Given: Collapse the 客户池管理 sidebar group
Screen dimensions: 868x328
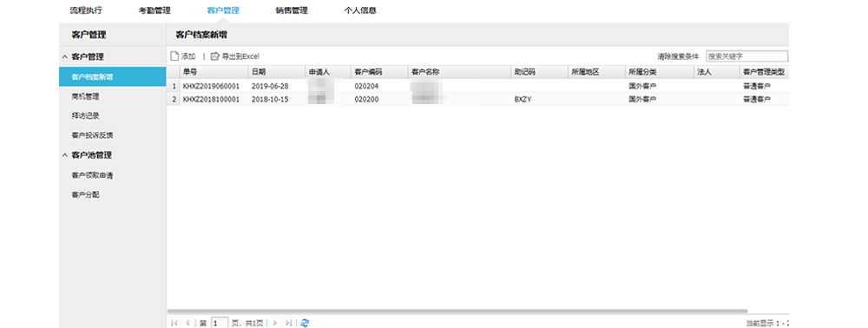Looking at the screenshot, I should tap(65, 155).
